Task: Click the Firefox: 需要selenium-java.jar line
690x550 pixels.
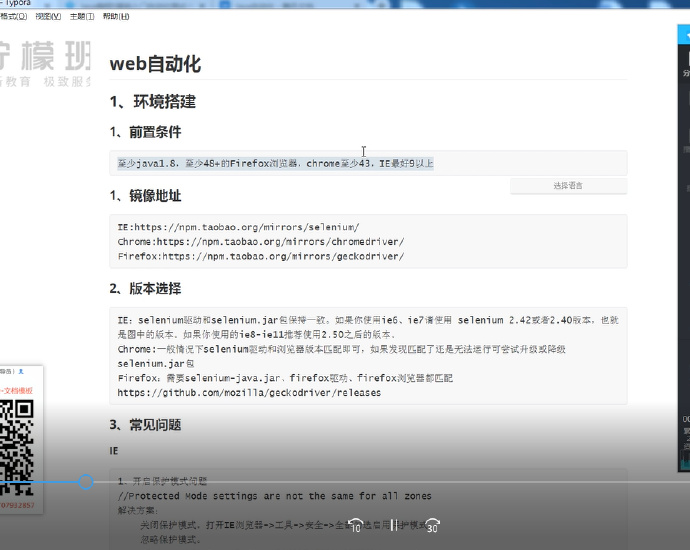Action: pos(285,378)
